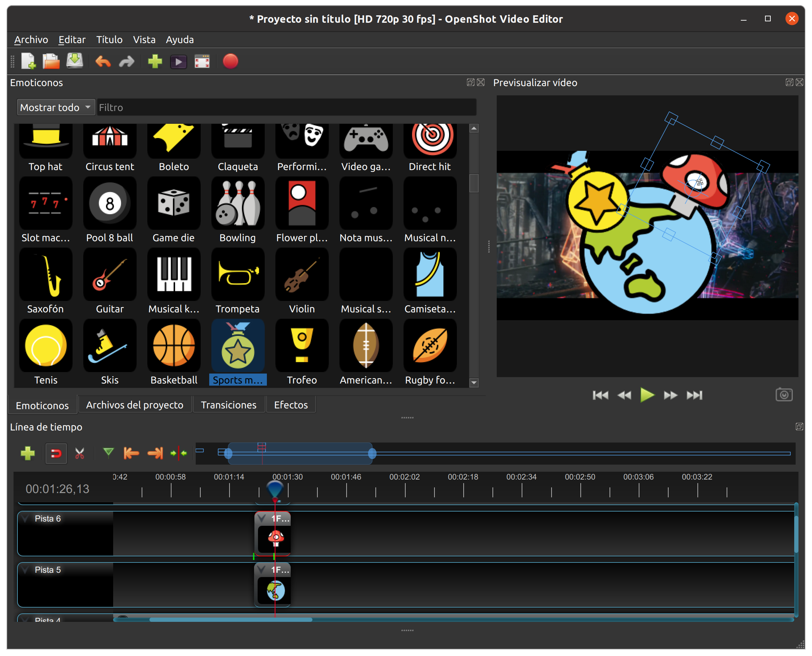Jump to the next marker in the timeline

155,453
